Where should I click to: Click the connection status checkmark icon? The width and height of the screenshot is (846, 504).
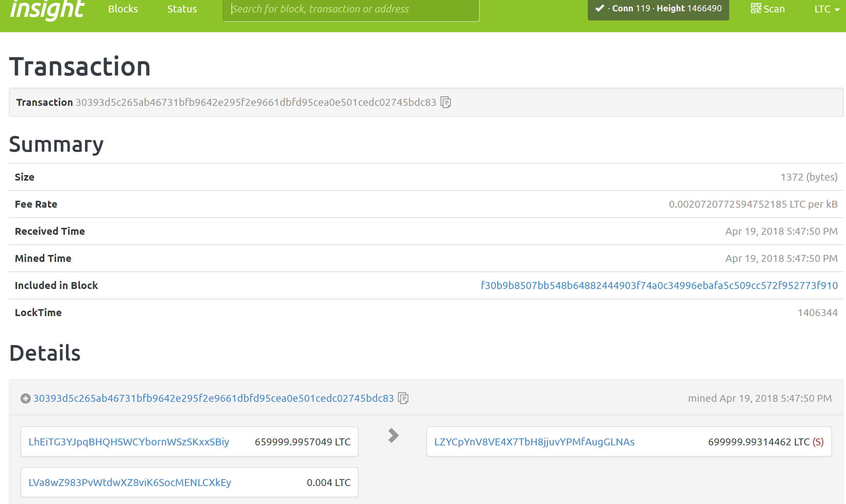click(600, 8)
